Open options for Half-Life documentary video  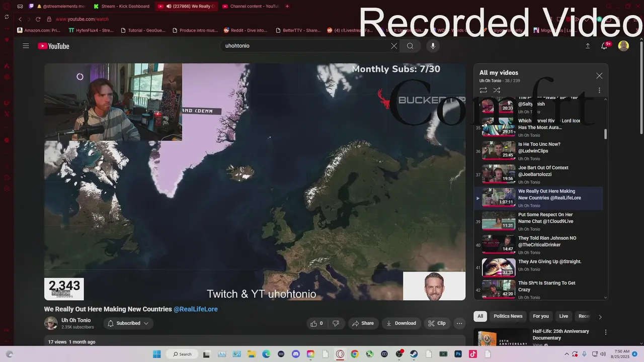pos(606,332)
